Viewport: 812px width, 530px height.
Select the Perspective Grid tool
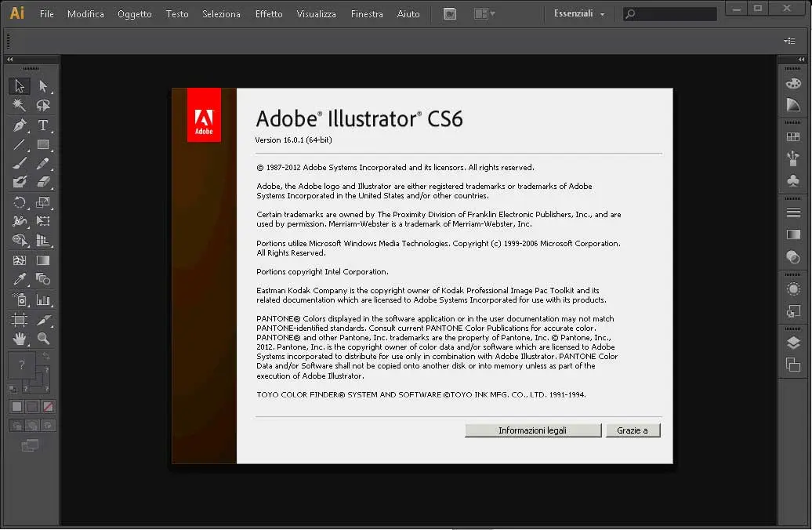(43, 241)
